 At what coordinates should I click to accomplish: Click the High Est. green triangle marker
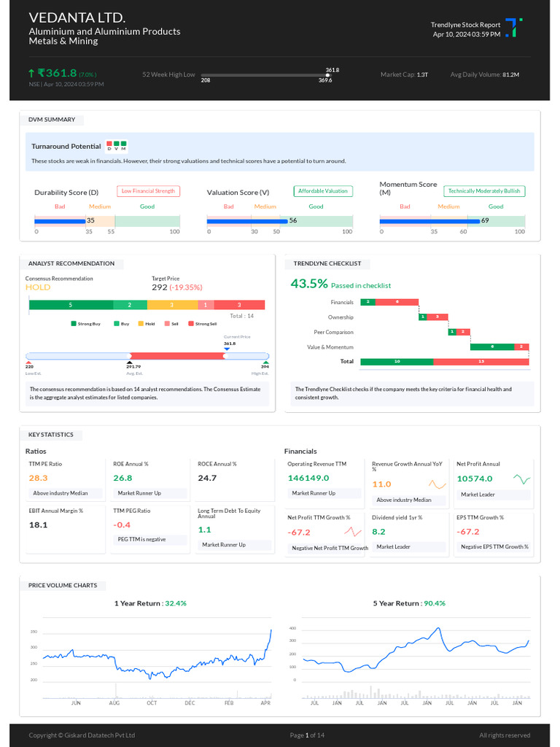[x=265, y=363]
